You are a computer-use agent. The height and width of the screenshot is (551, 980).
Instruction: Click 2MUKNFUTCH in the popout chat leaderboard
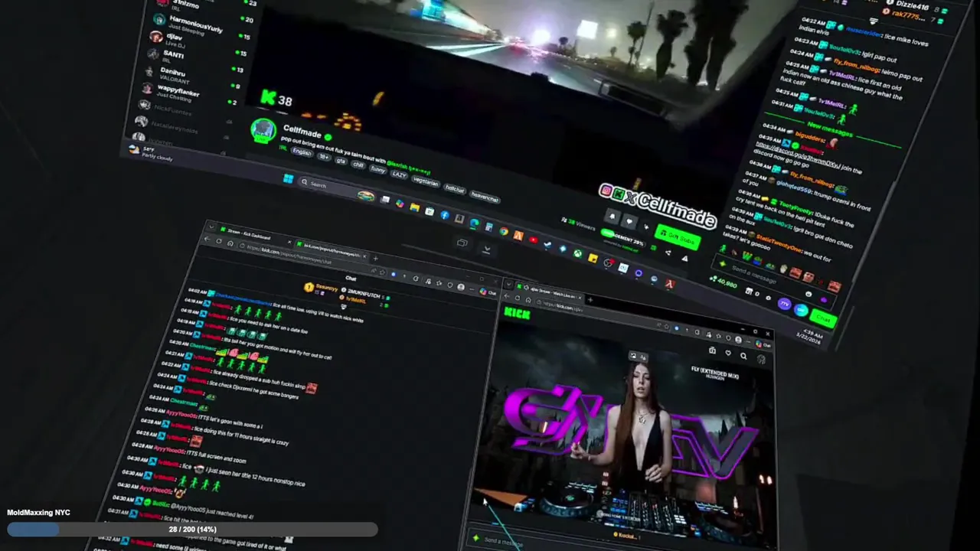tap(364, 295)
